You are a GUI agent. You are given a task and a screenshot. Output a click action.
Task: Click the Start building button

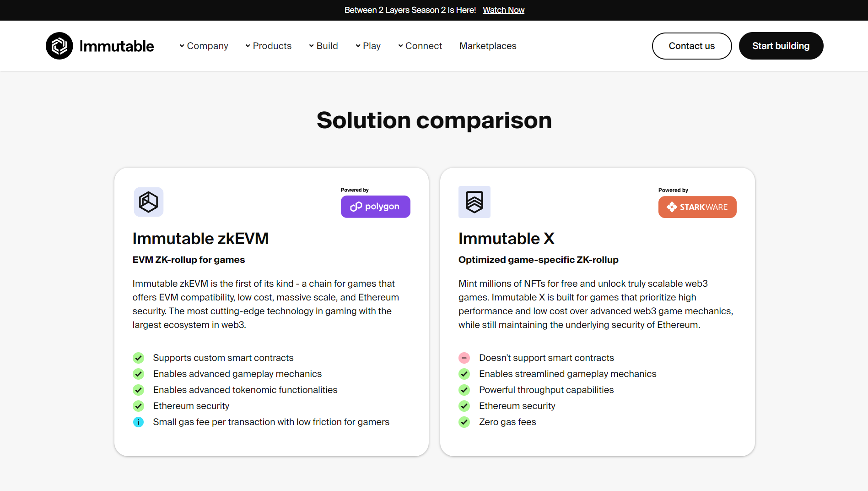coord(781,46)
